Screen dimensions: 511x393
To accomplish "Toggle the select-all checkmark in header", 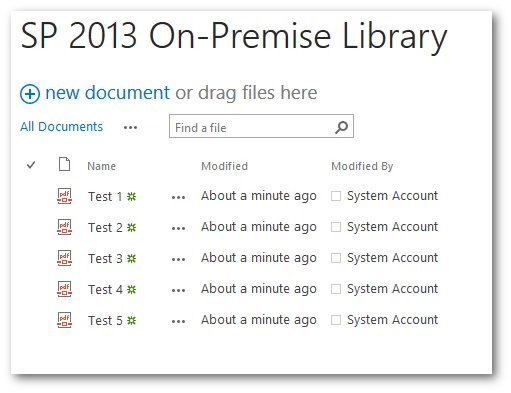I will click(x=31, y=165).
